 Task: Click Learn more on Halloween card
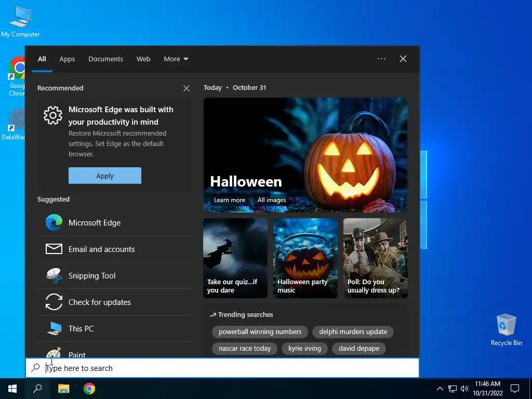(x=230, y=200)
